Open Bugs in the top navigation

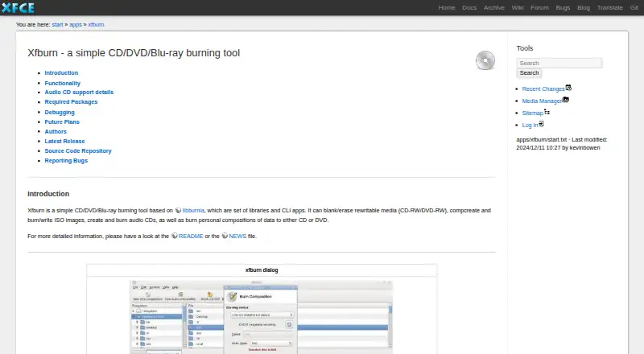pyautogui.click(x=563, y=7)
